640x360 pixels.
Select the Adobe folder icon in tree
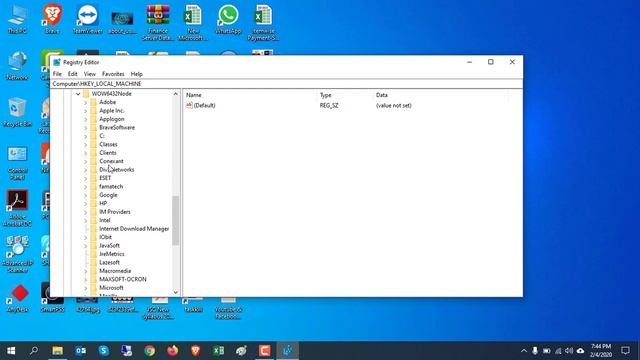93,102
